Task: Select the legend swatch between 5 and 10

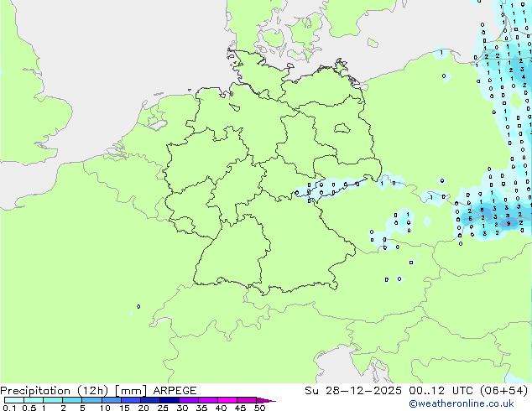Action: 91,400
